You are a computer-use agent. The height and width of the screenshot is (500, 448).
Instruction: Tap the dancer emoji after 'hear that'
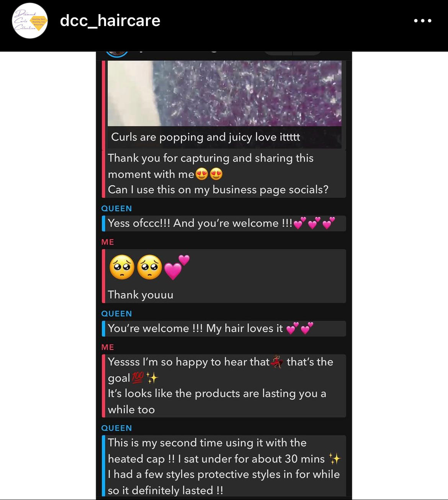(277, 361)
